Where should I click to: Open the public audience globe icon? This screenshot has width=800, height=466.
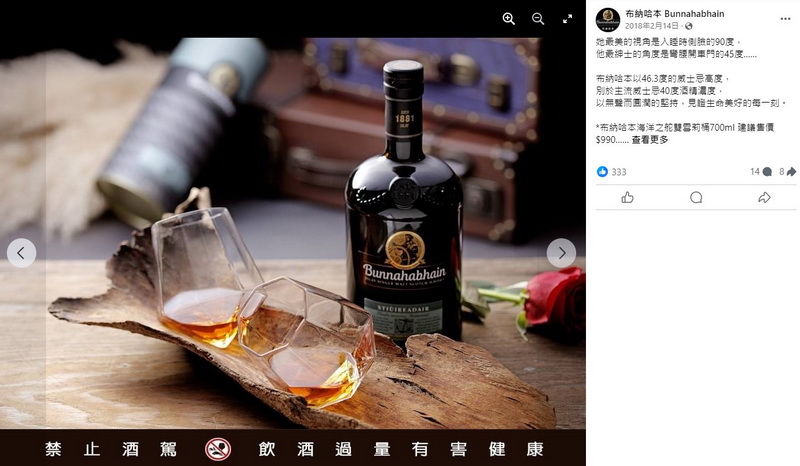click(x=689, y=26)
